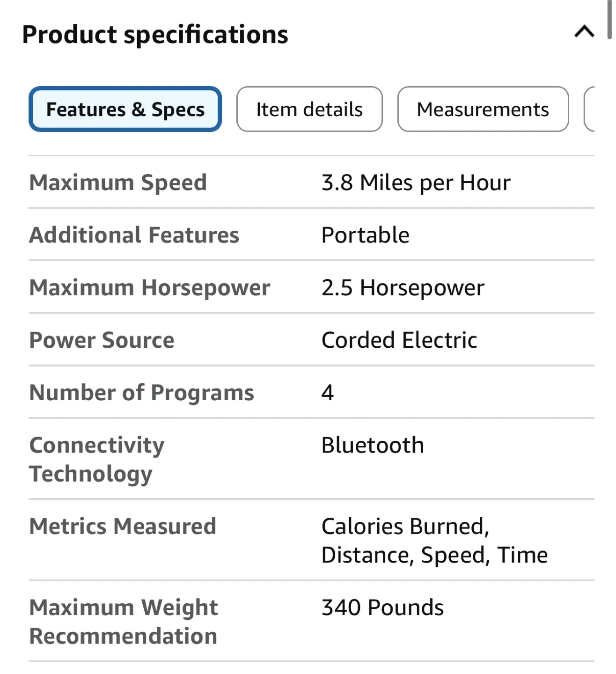Click the Product specifications heading
The width and height of the screenshot is (616, 674).
click(155, 35)
